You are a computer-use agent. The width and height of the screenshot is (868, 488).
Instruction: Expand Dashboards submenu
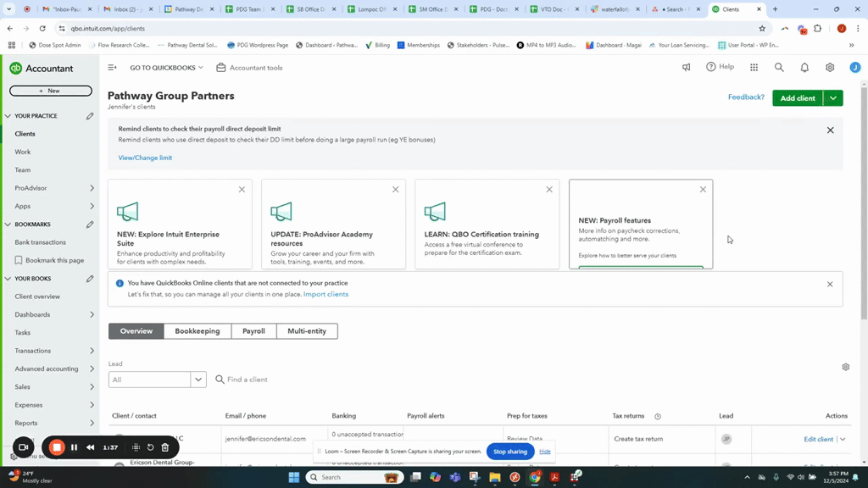[x=92, y=314]
